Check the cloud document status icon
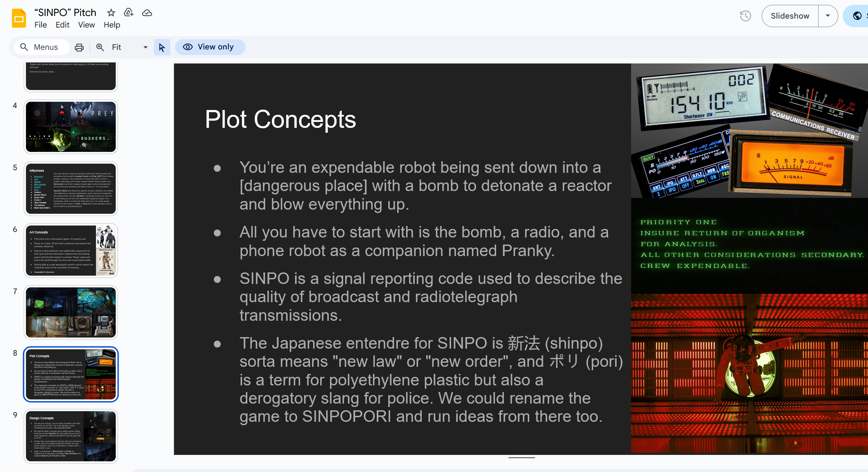 (147, 13)
